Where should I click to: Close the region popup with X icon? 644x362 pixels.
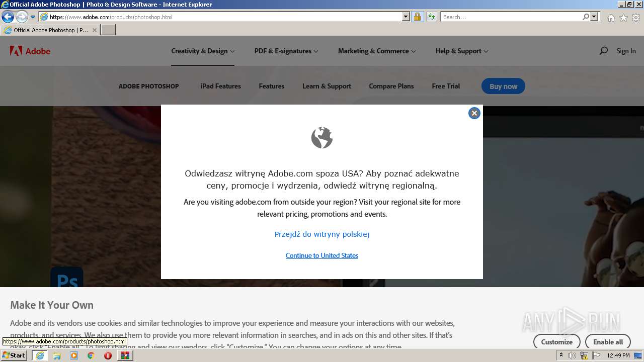point(474,113)
